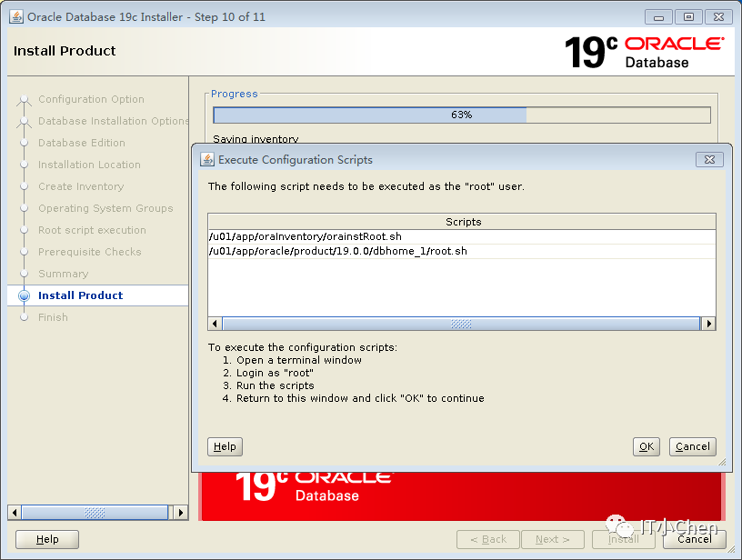The width and height of the screenshot is (742, 560).
Task: Close the Oracle Database 19c Installer window
Action: point(718,17)
